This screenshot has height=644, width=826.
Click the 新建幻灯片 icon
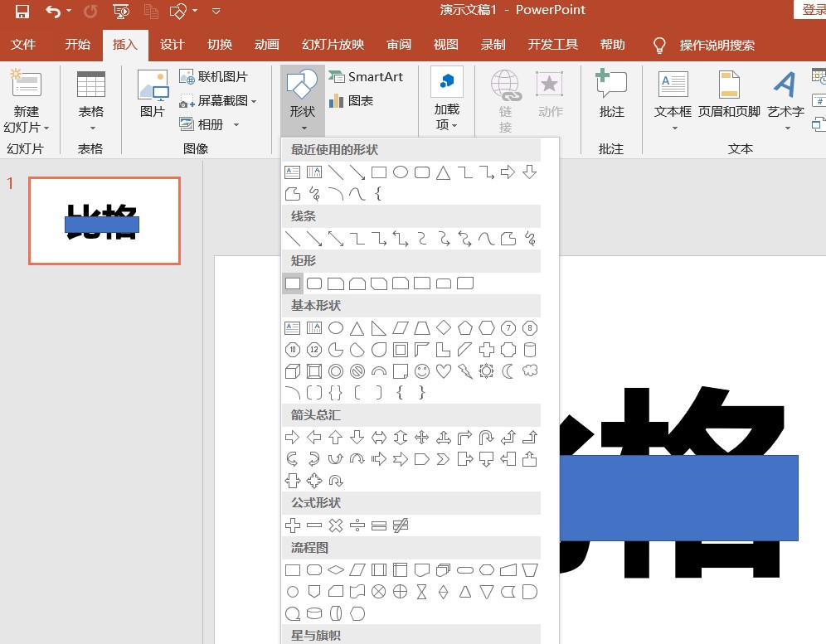pos(26,84)
